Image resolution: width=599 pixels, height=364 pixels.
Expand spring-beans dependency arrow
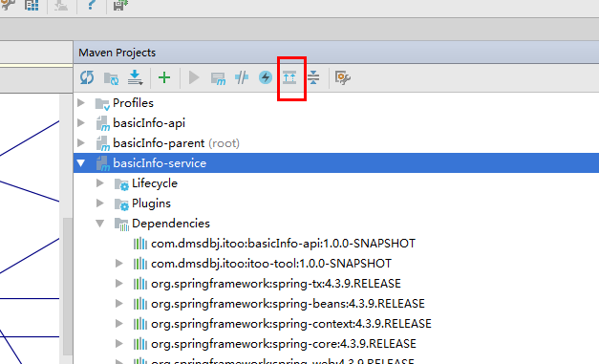tap(119, 303)
